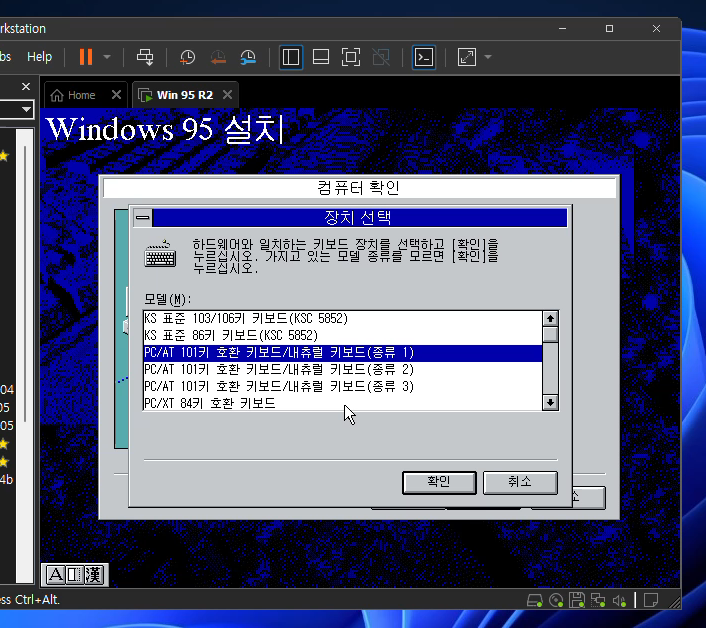Click network adapter status bar icon
Screen dimensions: 706x628
pos(598,601)
